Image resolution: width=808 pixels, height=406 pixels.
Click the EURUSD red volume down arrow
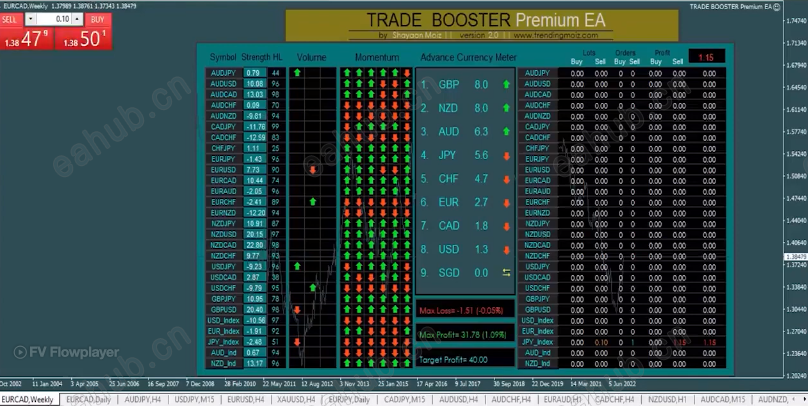pyautogui.click(x=313, y=170)
